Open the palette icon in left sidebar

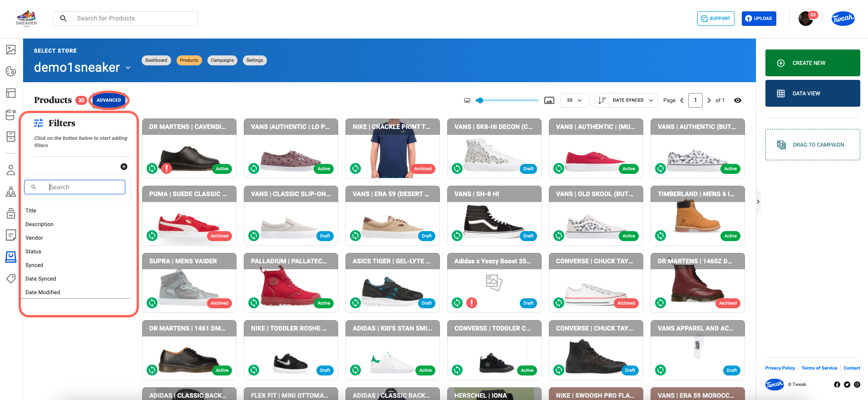pos(11,71)
